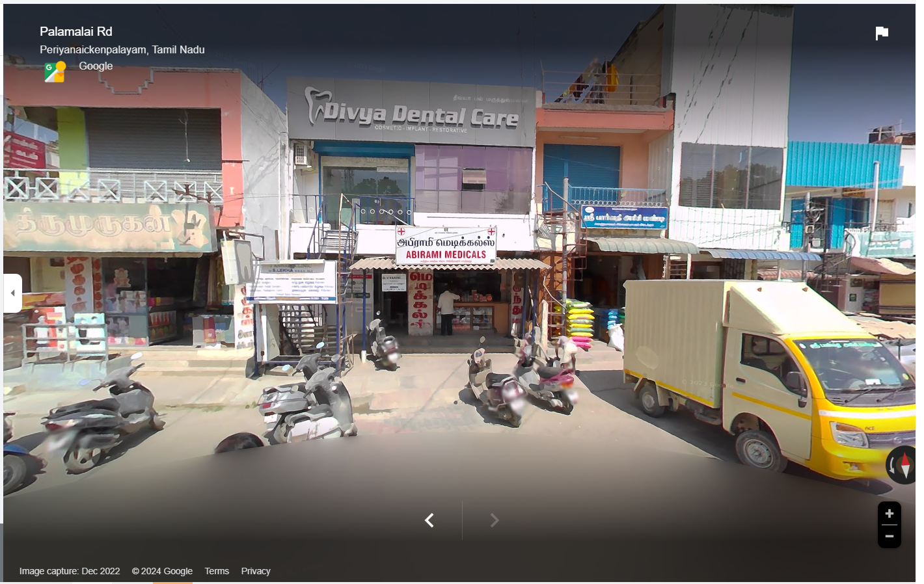Image resolution: width=924 pixels, height=584 pixels.
Task: Click the © 2024 Google copyright text
Action: coord(162,571)
